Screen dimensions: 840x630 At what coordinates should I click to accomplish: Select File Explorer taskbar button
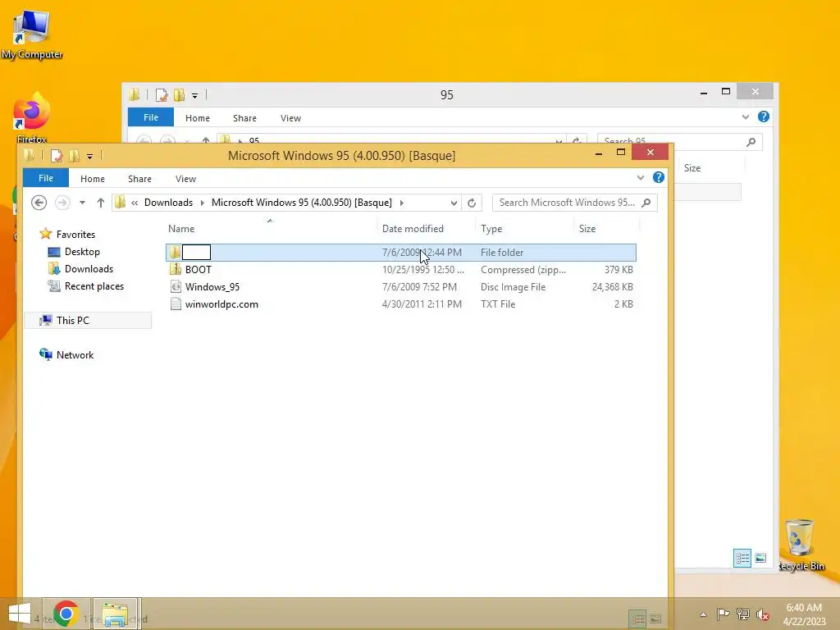pos(116,614)
